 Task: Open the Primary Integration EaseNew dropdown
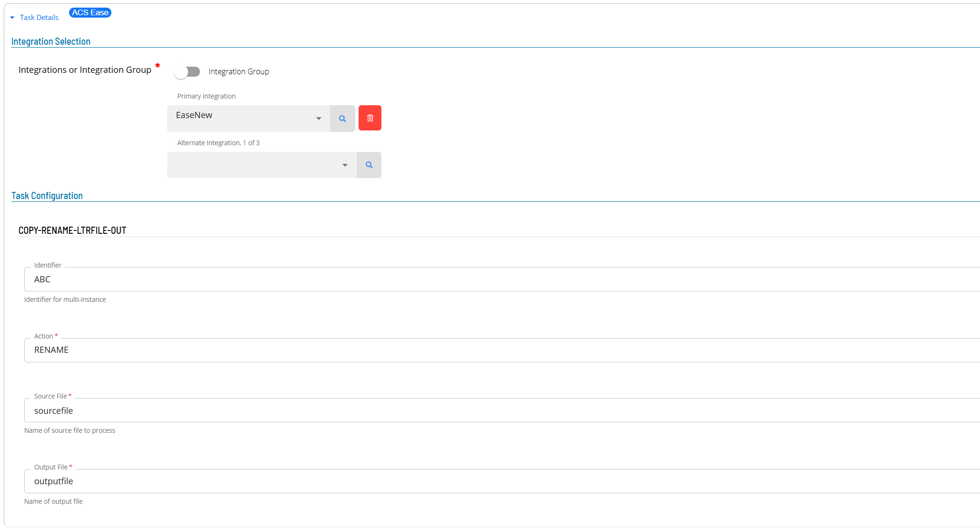249,118
